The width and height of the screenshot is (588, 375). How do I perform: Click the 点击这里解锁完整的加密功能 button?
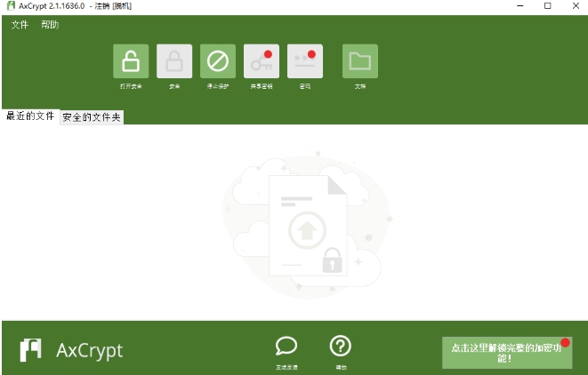[506, 353]
